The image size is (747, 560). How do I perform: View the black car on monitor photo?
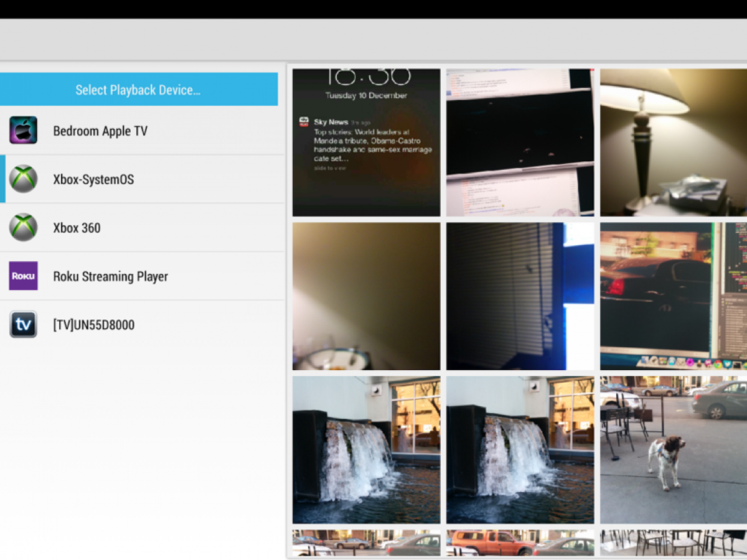(x=673, y=296)
